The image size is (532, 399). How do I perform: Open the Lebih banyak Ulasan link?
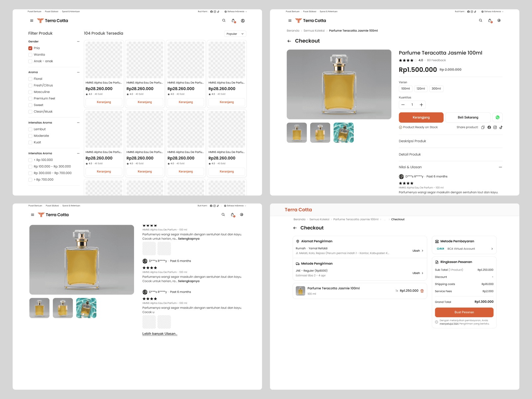(x=160, y=334)
